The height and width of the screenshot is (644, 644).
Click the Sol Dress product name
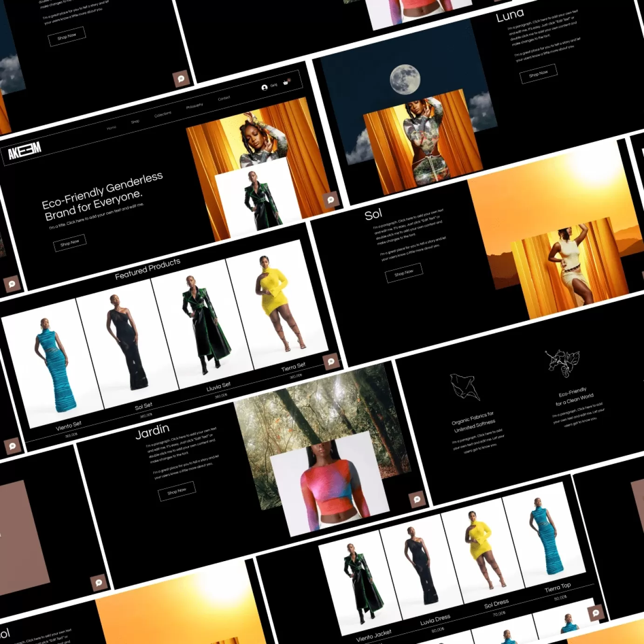pyautogui.click(x=496, y=604)
